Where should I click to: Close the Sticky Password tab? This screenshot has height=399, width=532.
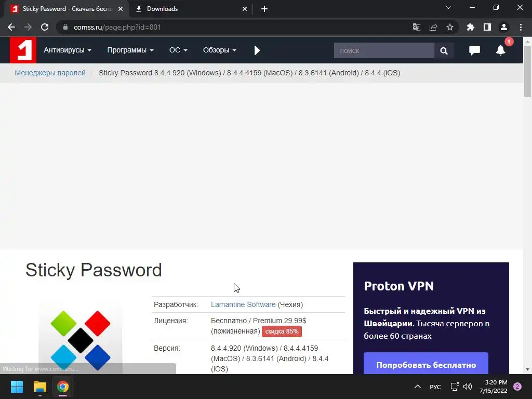point(121,9)
